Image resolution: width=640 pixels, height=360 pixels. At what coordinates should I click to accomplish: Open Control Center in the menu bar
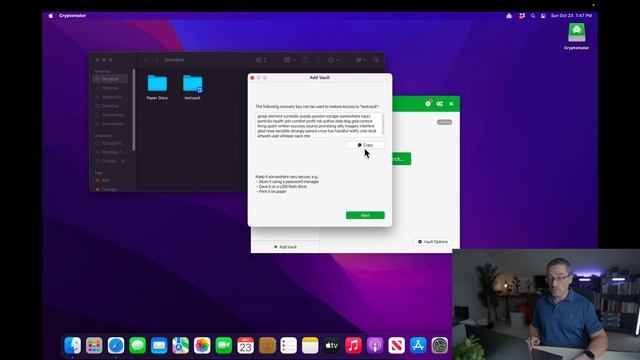(543, 16)
